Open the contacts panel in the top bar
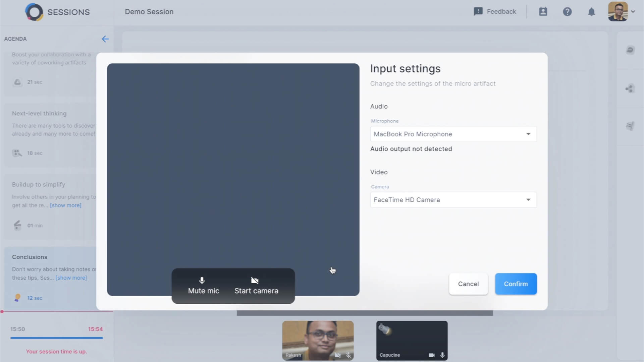This screenshot has height=362, width=644. (543, 11)
